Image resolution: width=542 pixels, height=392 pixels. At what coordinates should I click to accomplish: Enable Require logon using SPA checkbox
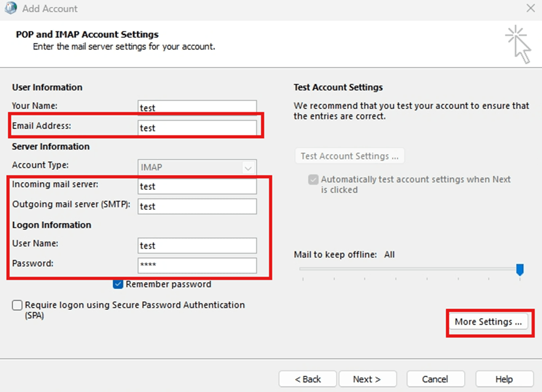point(17,305)
